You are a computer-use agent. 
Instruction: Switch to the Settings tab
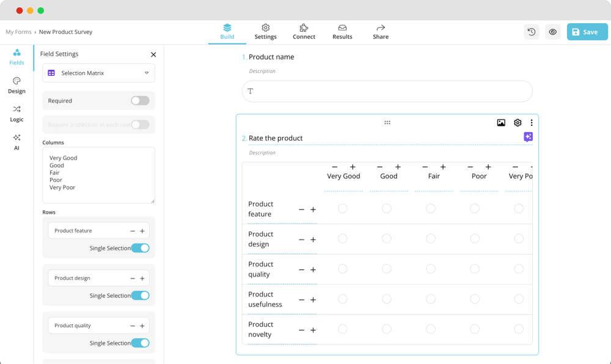265,32
